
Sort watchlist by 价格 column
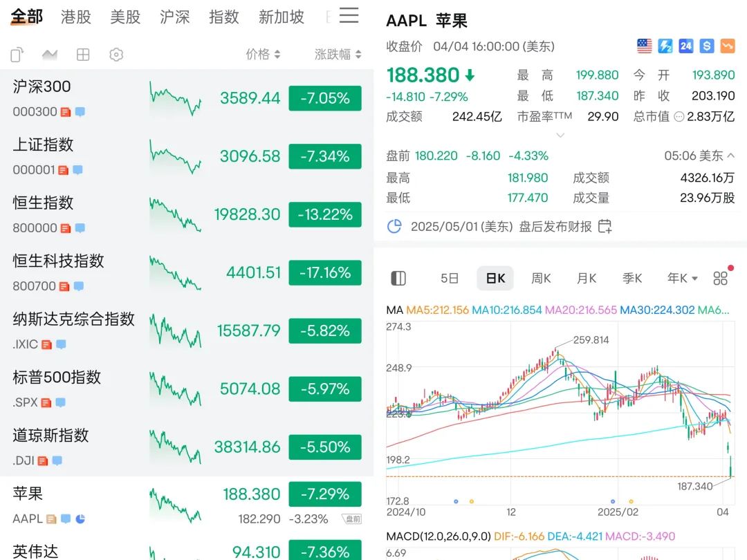(263, 55)
